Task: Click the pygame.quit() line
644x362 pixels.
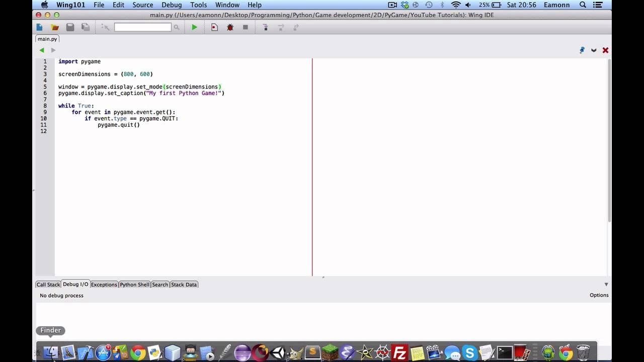Action: [x=119, y=125]
